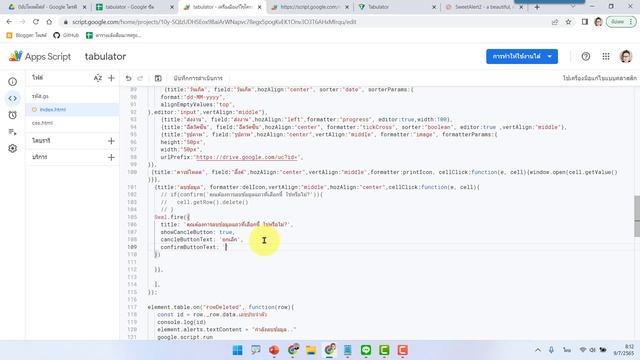Open a new browser tab
Screen dimensions: 640x360
(x=537, y=7)
